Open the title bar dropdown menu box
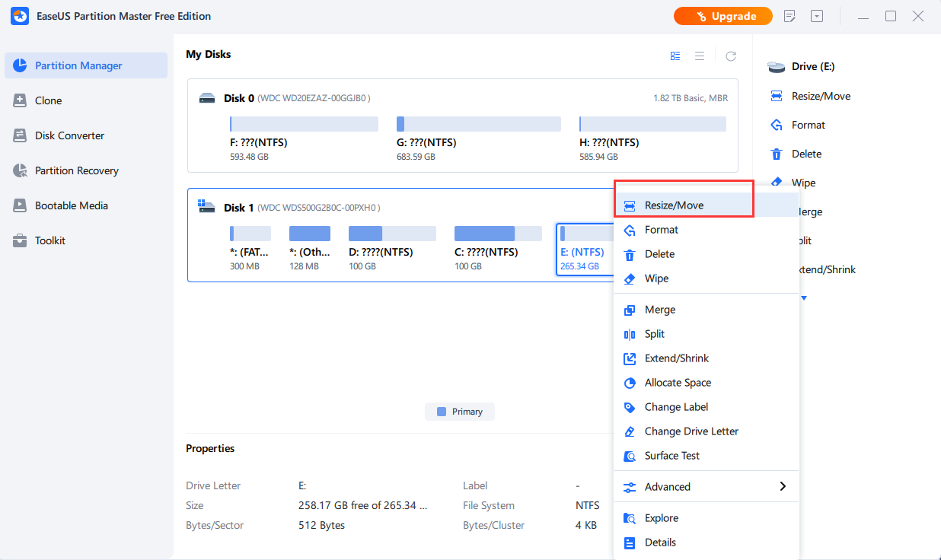The height and width of the screenshot is (560, 941). tap(817, 16)
